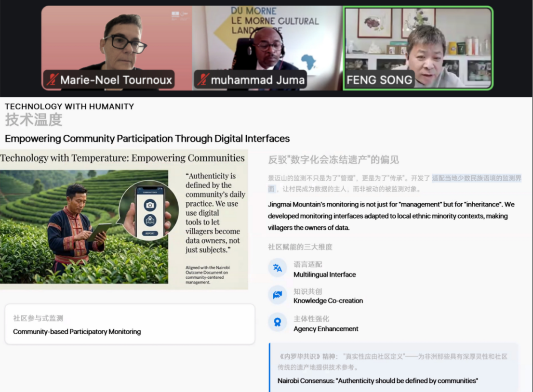Click the location pin inside the map icon

click(x=150, y=218)
